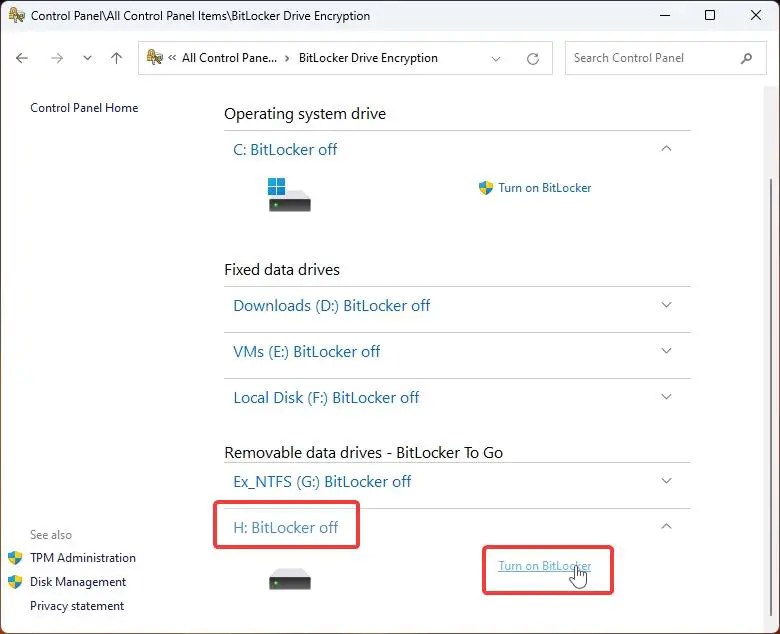Expand the Downloads (D:) drive chevron
This screenshot has height=634, width=780.
coord(666,304)
